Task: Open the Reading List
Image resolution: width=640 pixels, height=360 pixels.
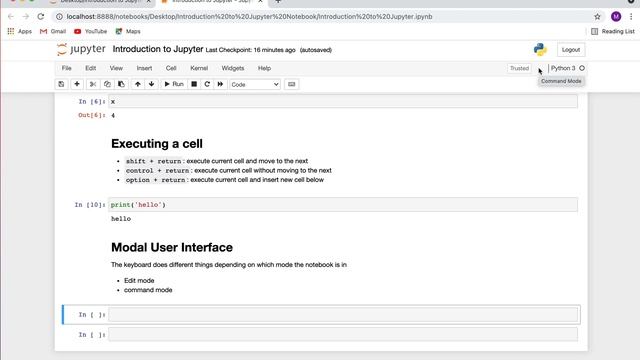Action: [x=613, y=31]
